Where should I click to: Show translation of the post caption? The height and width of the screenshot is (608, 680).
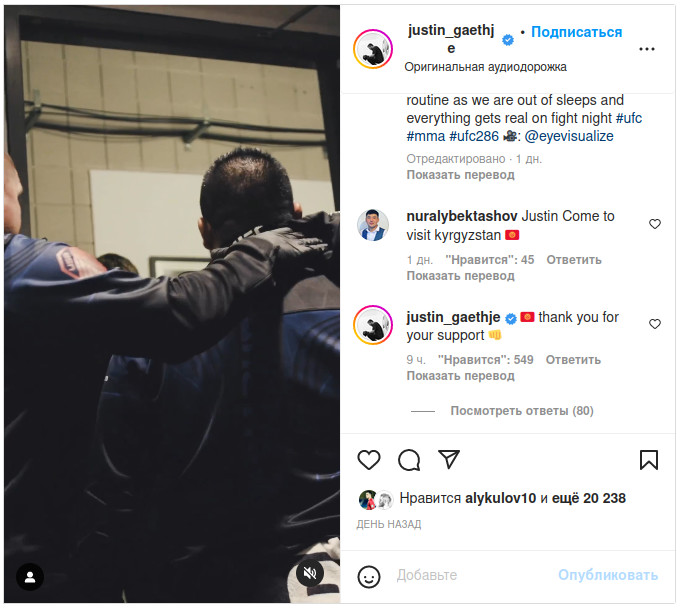click(460, 175)
